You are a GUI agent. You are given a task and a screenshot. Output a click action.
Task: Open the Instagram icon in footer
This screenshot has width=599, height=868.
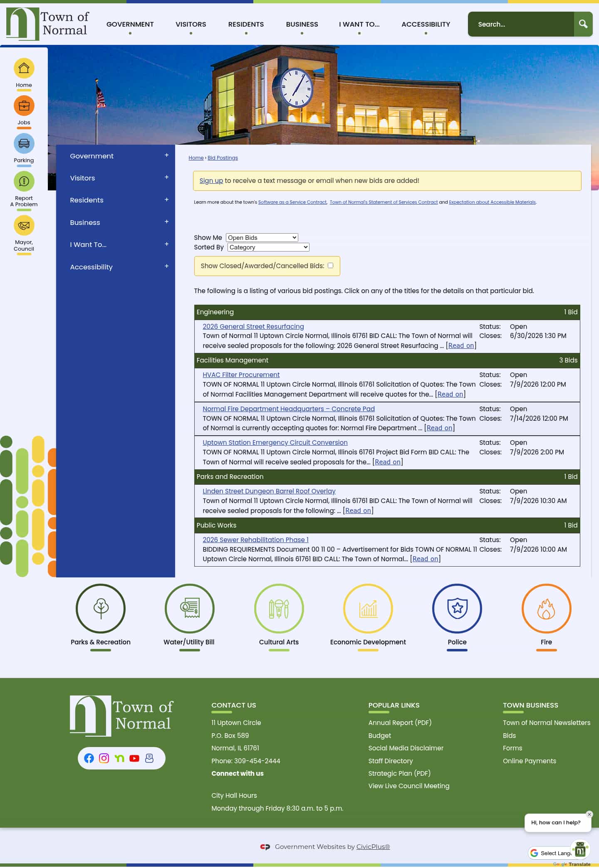tap(104, 758)
